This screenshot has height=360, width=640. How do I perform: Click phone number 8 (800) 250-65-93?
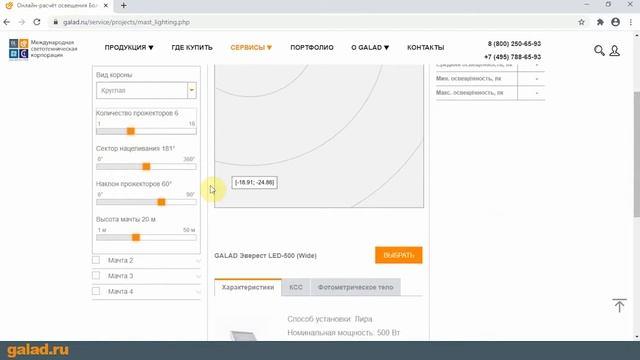[x=514, y=44]
